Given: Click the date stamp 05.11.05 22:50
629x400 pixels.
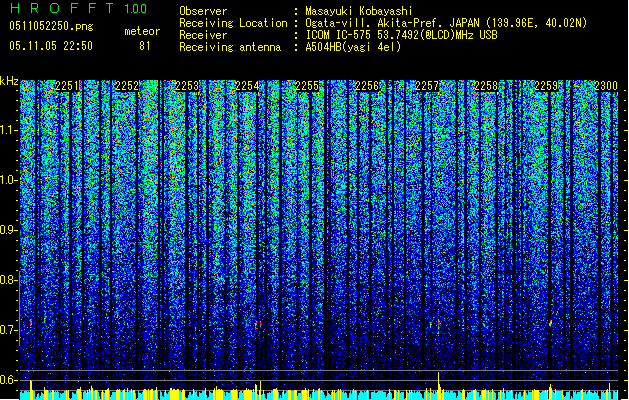Looking at the screenshot, I should point(51,46).
